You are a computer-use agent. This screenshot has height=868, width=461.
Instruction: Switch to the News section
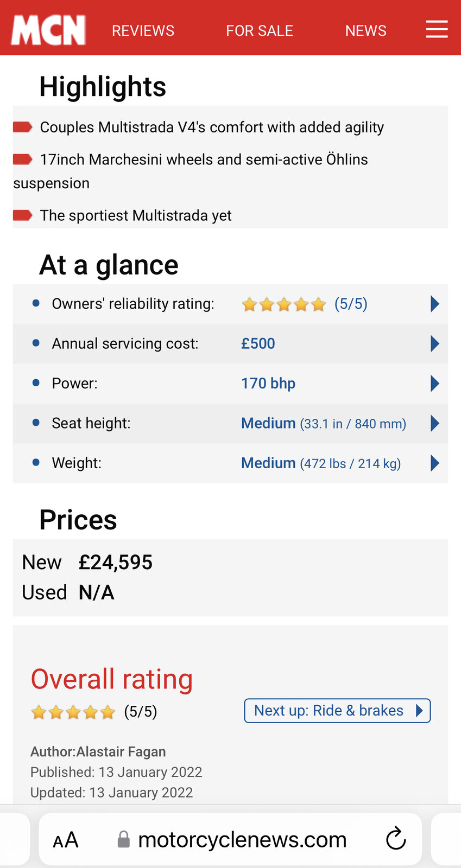tap(365, 31)
